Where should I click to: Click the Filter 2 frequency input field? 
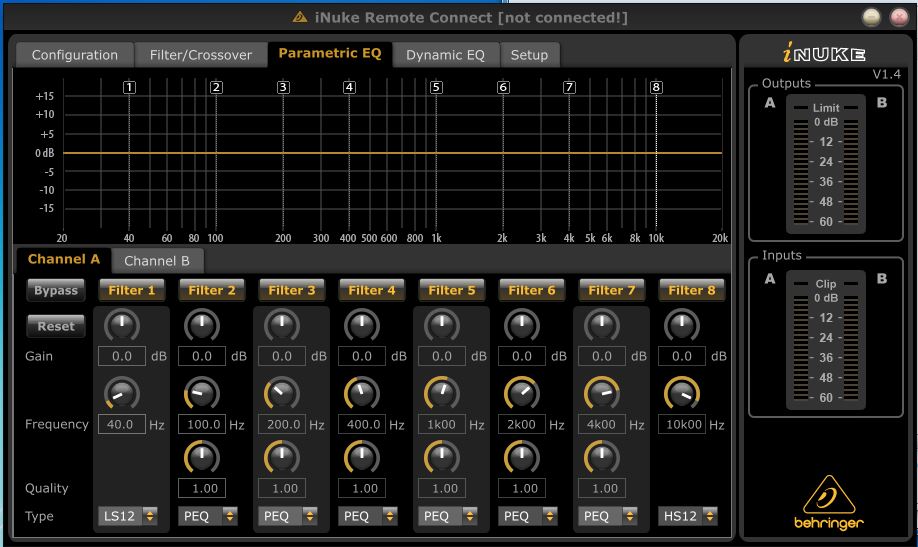tap(202, 425)
